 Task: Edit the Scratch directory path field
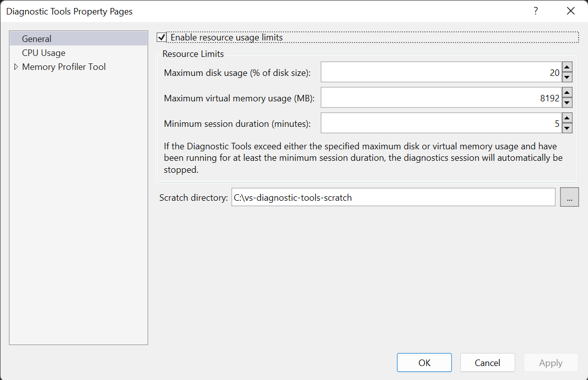tap(393, 197)
